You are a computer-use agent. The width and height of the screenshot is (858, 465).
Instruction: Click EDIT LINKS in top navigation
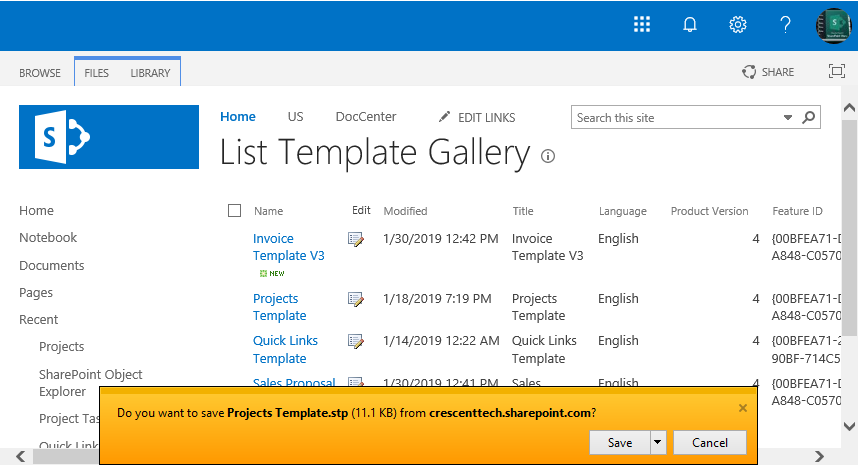tap(486, 118)
